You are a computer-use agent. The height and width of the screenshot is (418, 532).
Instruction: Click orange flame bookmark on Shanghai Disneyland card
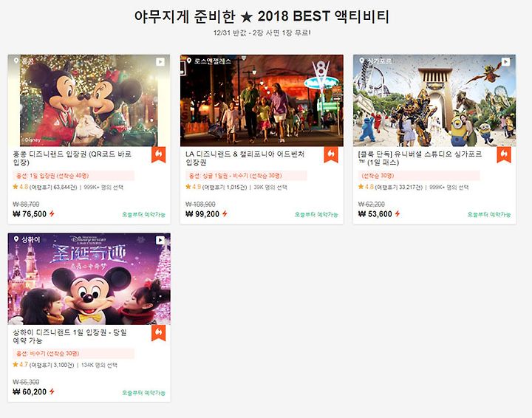click(x=158, y=332)
